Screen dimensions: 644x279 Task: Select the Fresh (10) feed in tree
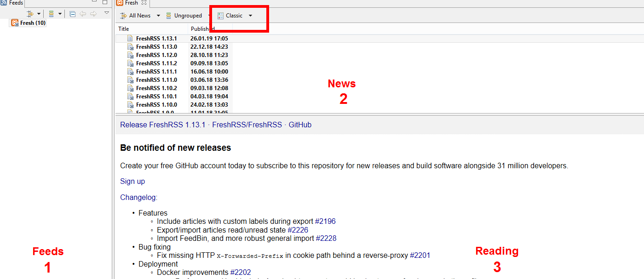29,23
